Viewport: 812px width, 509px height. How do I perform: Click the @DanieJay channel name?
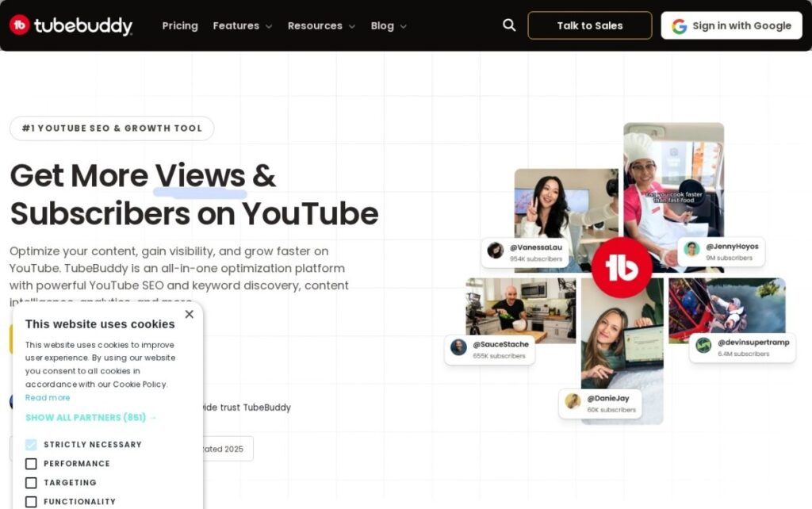click(x=608, y=398)
